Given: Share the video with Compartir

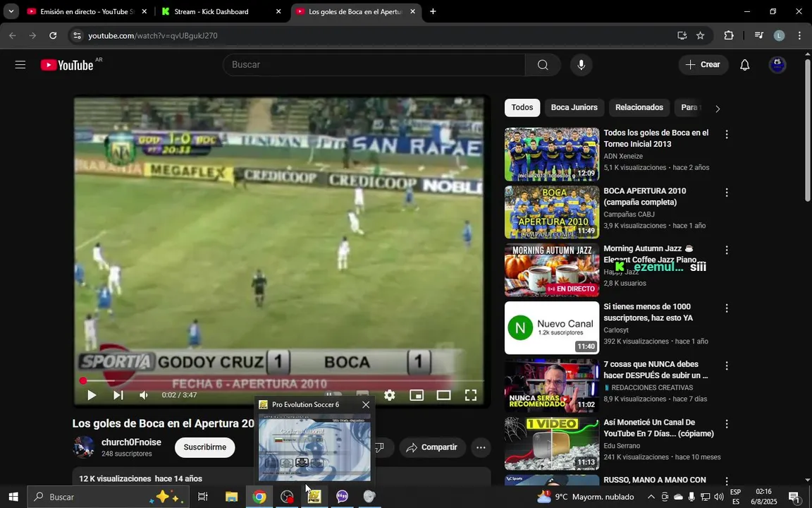Looking at the screenshot, I should 432,447.
